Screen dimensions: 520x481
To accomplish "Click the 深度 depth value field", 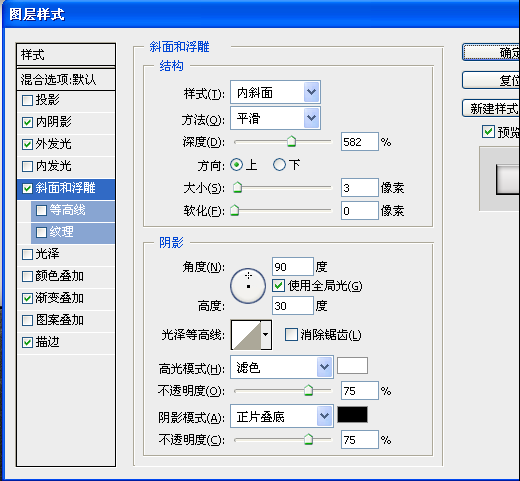I will [360, 142].
